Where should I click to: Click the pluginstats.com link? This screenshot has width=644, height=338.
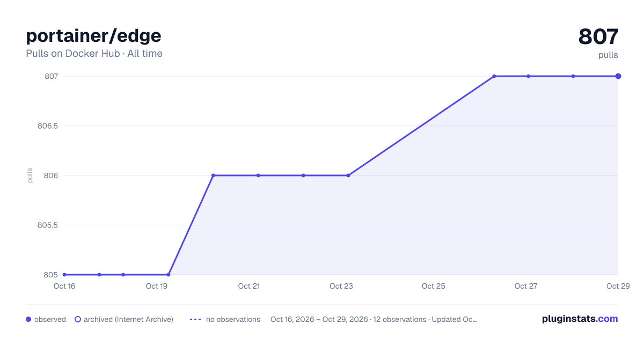(580, 319)
